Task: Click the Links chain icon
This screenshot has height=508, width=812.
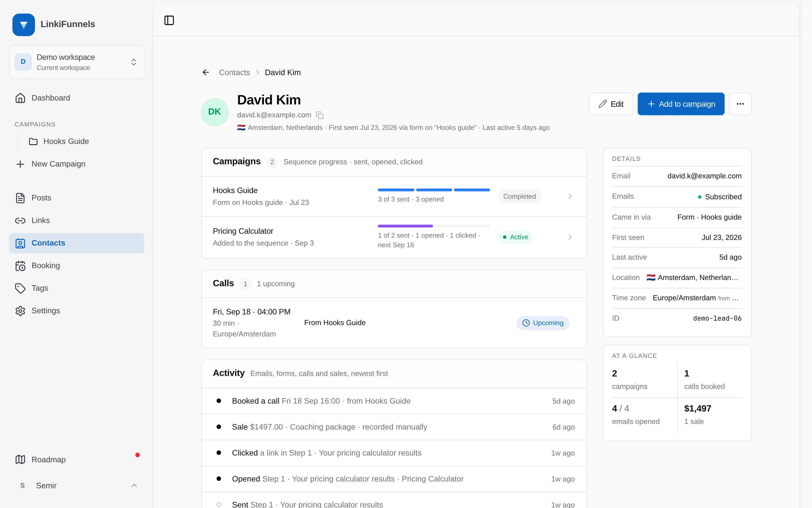Action: pyautogui.click(x=20, y=220)
